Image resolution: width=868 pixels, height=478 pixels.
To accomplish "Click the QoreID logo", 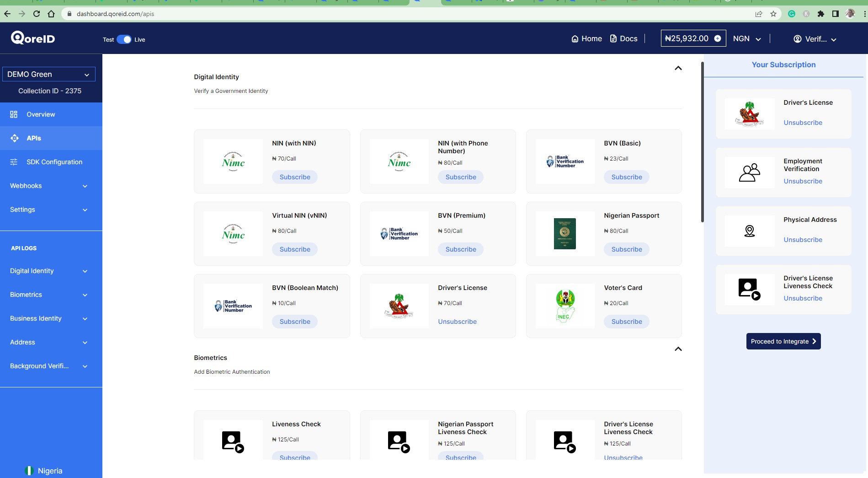I will coord(33,38).
